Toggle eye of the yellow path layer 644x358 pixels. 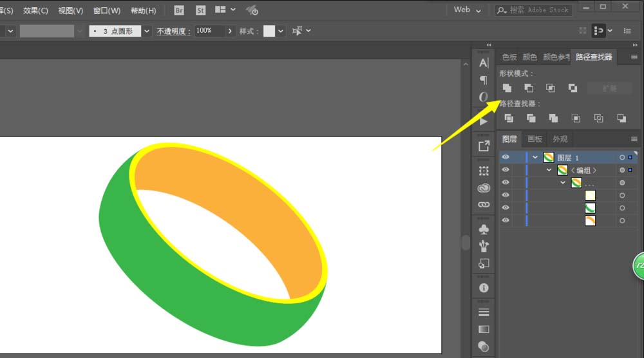[x=506, y=195]
